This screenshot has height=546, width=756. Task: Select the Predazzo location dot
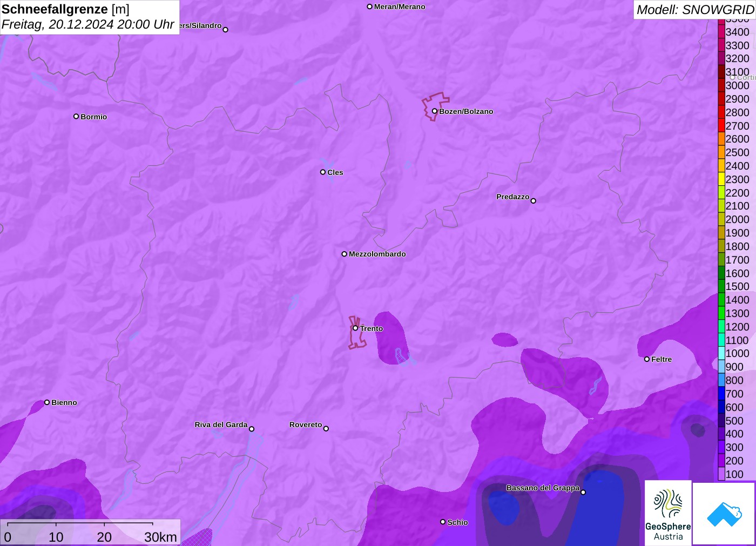[x=534, y=201]
